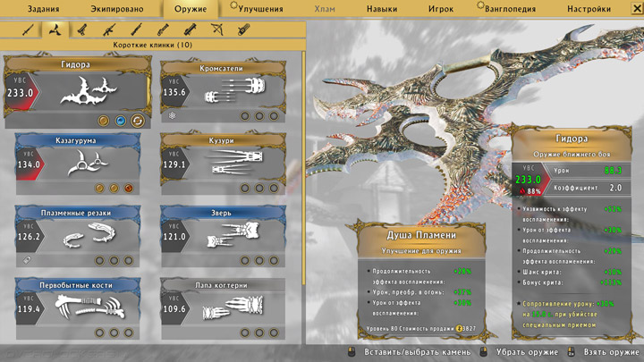Open the assault rifle category icon
Image resolution: width=644 pixels, height=362 pixels.
[x=109, y=30]
